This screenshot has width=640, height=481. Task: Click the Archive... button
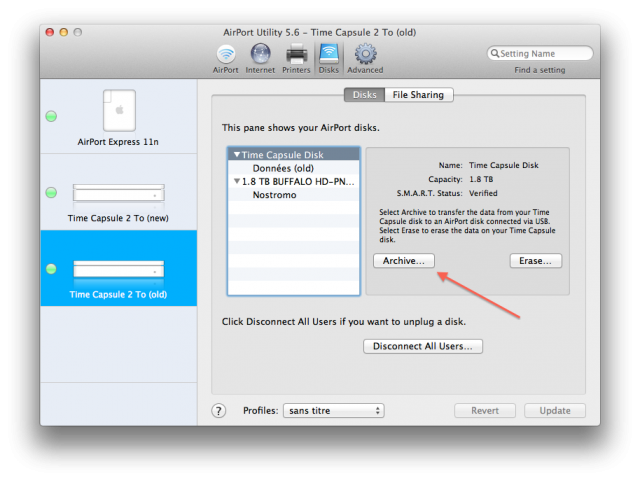click(x=404, y=261)
